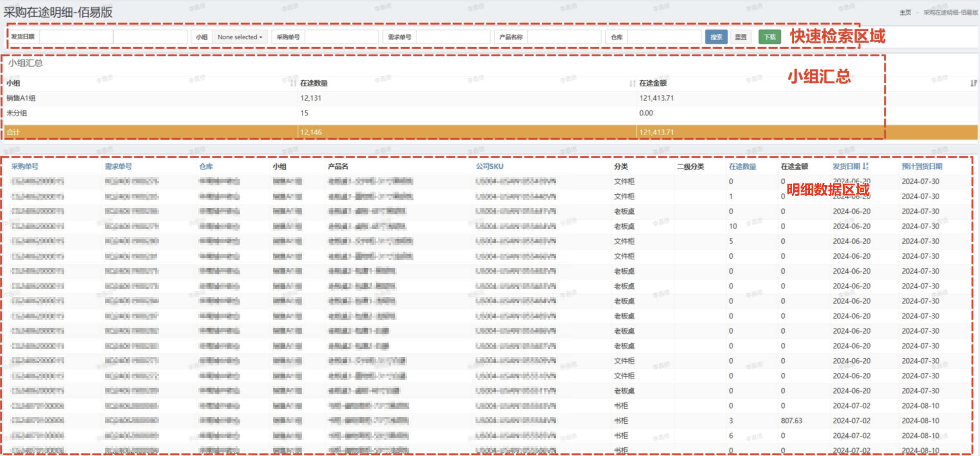Click the 采购在途明细-佰易版 page title

click(58, 12)
